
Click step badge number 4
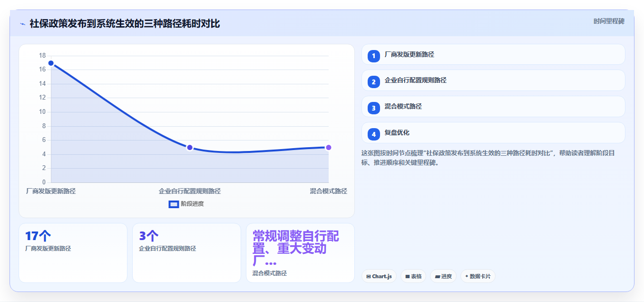point(374,134)
